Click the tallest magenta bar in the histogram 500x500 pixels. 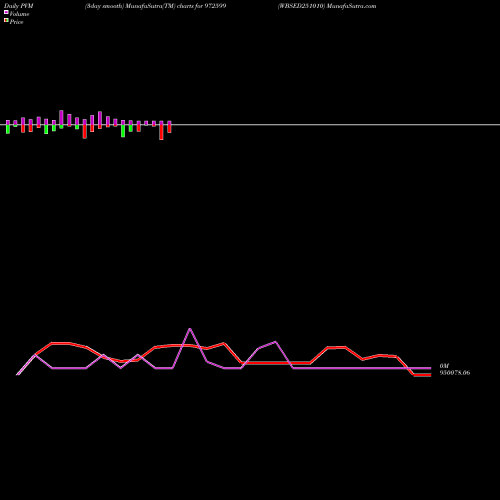pos(61,117)
